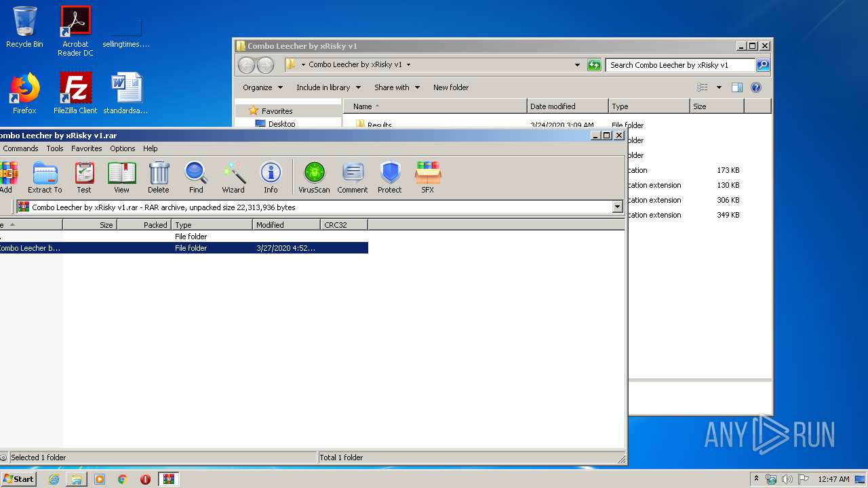Click Windows Explorer folder taskbar icon
Screen dimensions: 868x488
(x=77, y=479)
